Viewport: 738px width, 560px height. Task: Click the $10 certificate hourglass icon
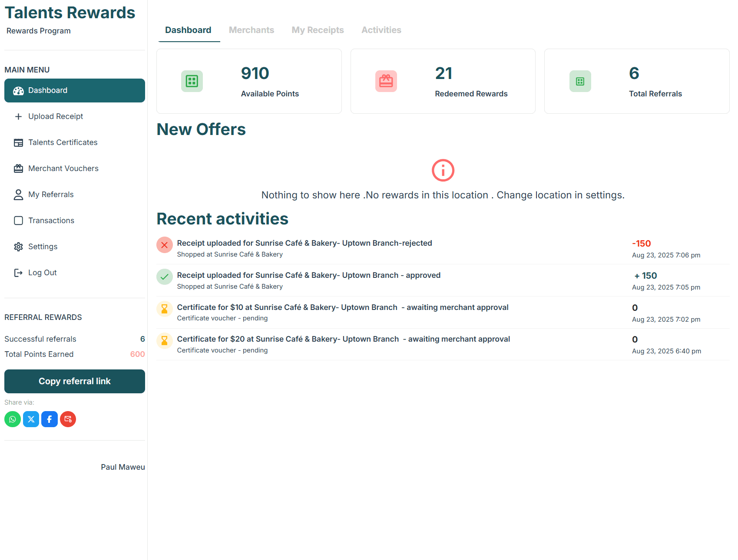tap(165, 309)
